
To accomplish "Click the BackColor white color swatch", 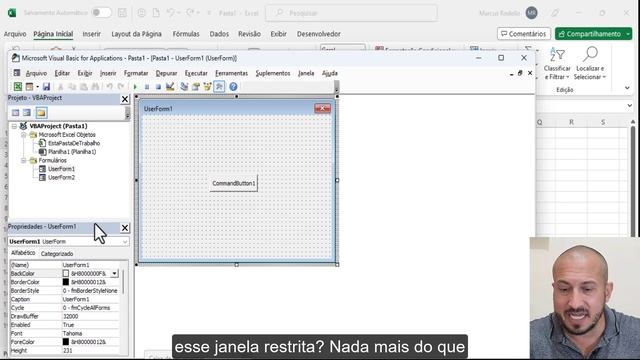I will point(66,273).
